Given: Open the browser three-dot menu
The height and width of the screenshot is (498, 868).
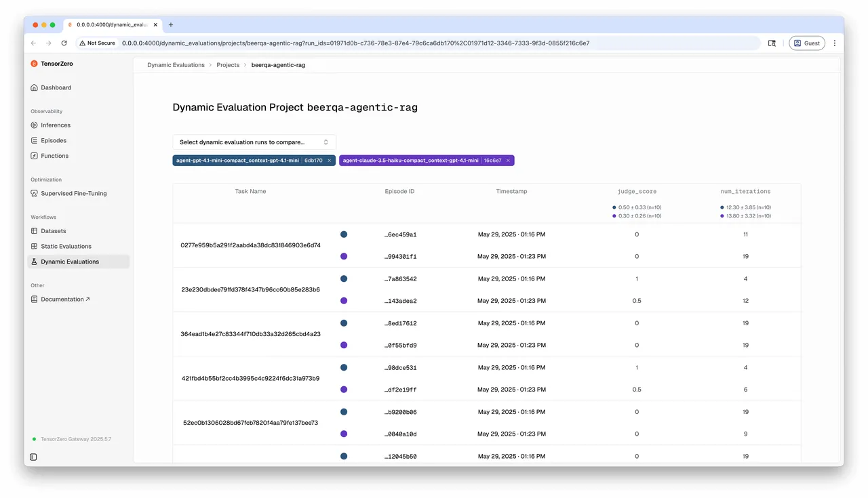Looking at the screenshot, I should [835, 43].
